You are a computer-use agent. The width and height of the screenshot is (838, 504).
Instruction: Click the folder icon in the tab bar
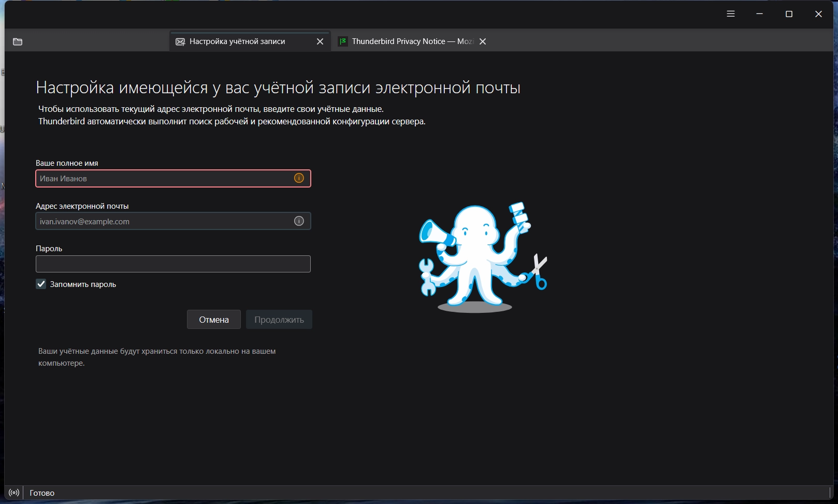pyautogui.click(x=18, y=41)
